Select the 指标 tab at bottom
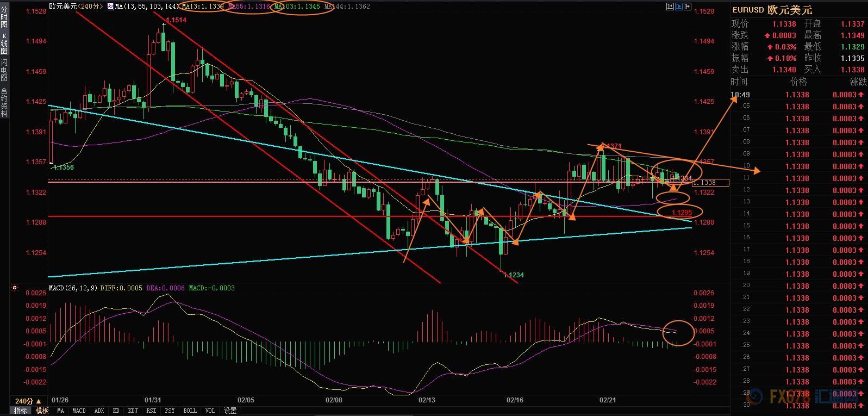Image resolution: width=868 pixels, height=416 pixels. tap(21, 411)
